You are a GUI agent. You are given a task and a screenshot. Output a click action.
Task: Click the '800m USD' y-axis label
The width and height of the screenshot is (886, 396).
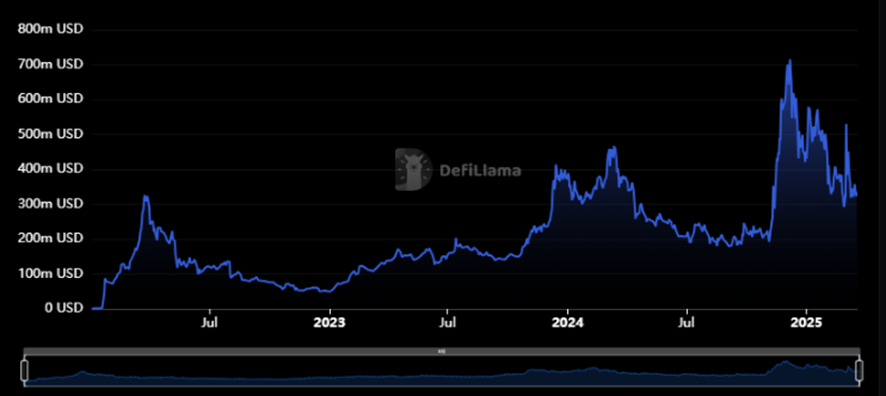click(50, 28)
